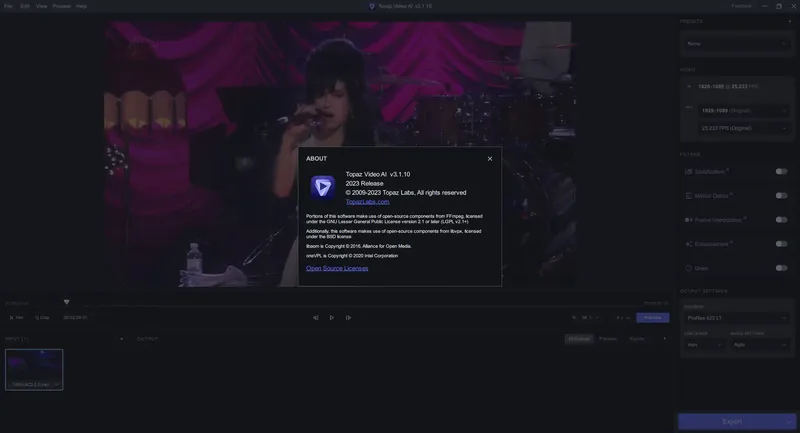Step forward one frame

coord(348,318)
